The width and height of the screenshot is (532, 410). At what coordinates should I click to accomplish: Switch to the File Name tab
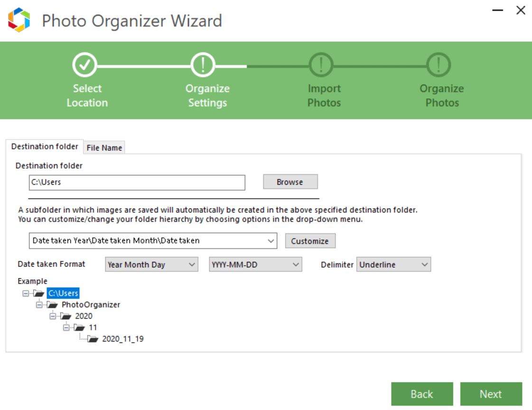tap(104, 147)
